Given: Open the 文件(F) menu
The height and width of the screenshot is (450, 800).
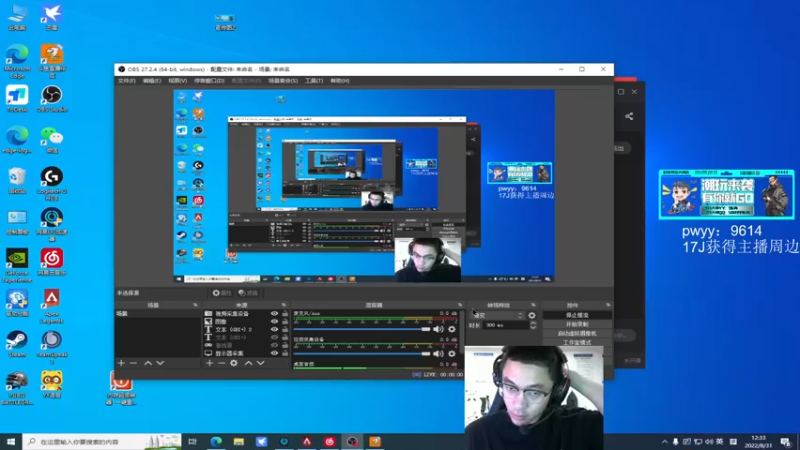Looking at the screenshot, I should tap(127, 81).
